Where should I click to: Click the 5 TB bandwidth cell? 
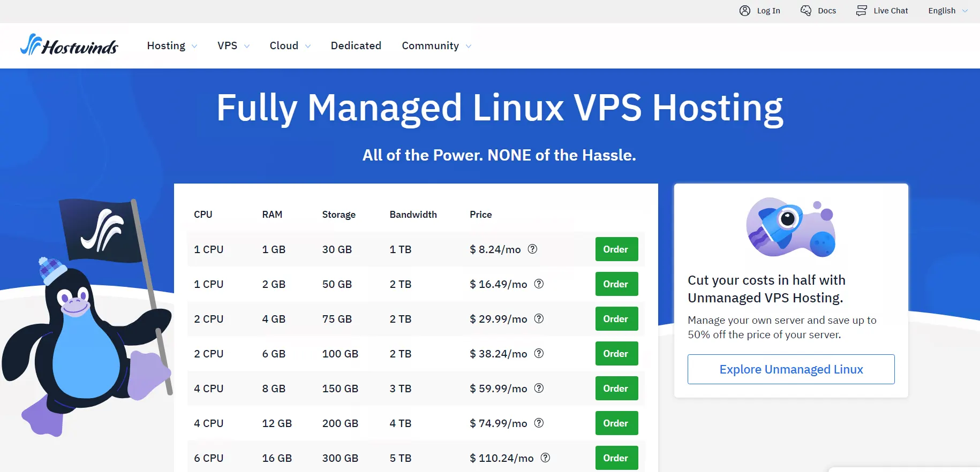[x=401, y=458]
